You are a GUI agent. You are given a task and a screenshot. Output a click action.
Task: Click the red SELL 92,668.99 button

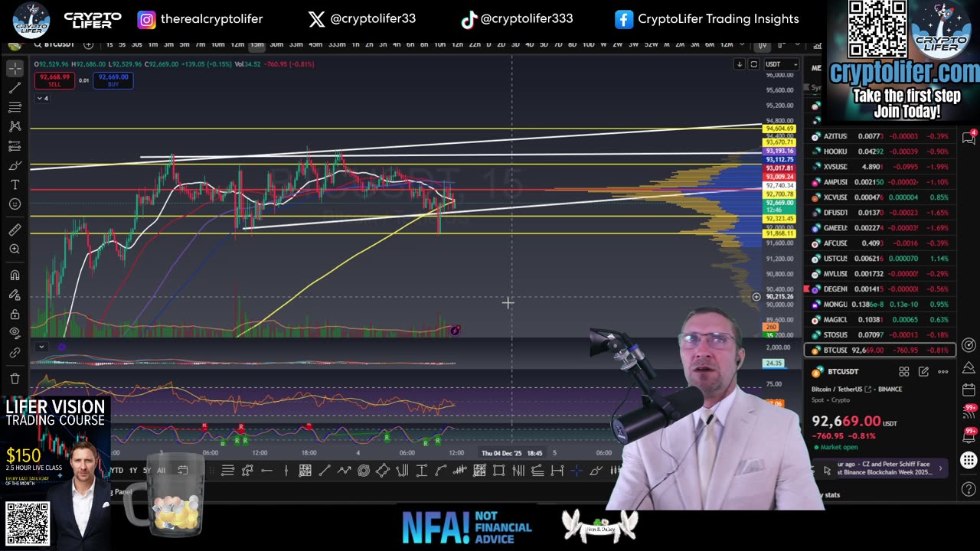(x=54, y=80)
